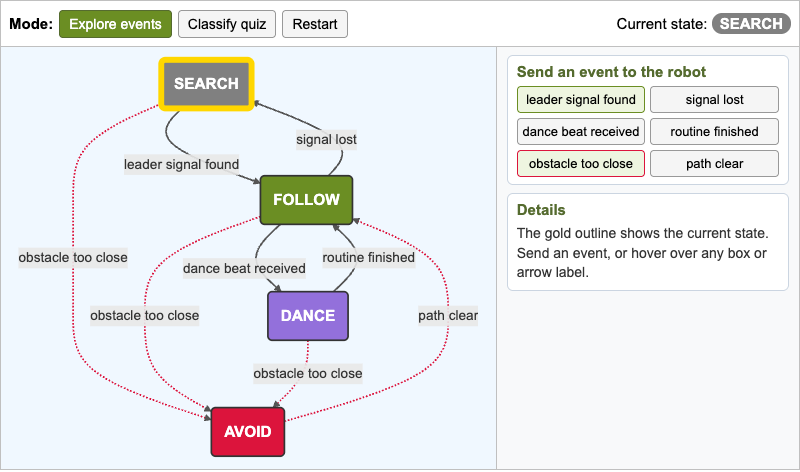The width and height of the screenshot is (800, 472).
Task: Send the signal lost event
Action: [x=714, y=100]
